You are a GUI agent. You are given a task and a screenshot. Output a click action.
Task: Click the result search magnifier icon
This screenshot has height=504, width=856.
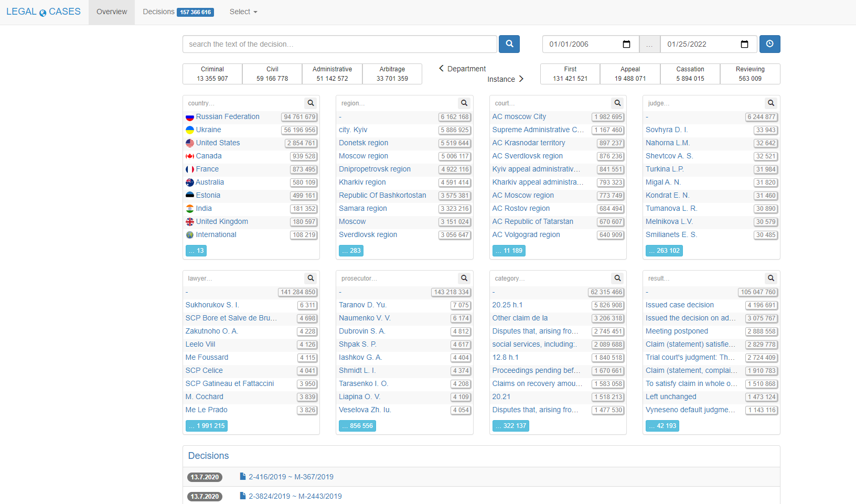tap(771, 278)
